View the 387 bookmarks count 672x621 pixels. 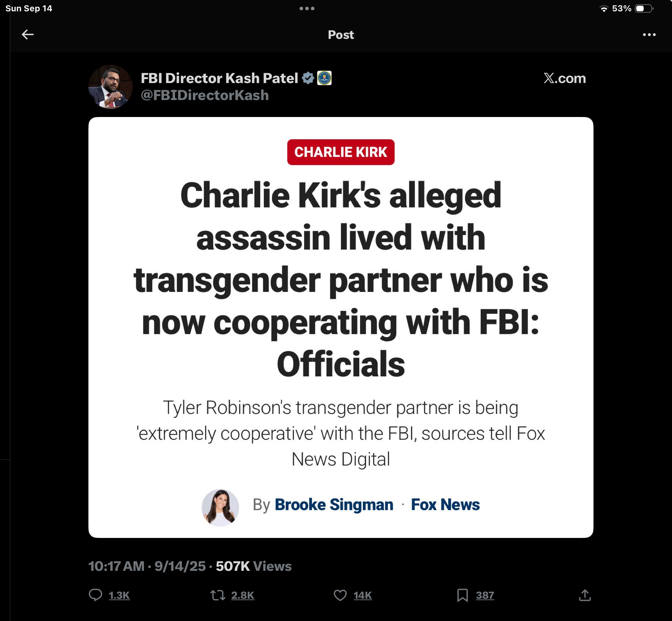pyautogui.click(x=485, y=596)
